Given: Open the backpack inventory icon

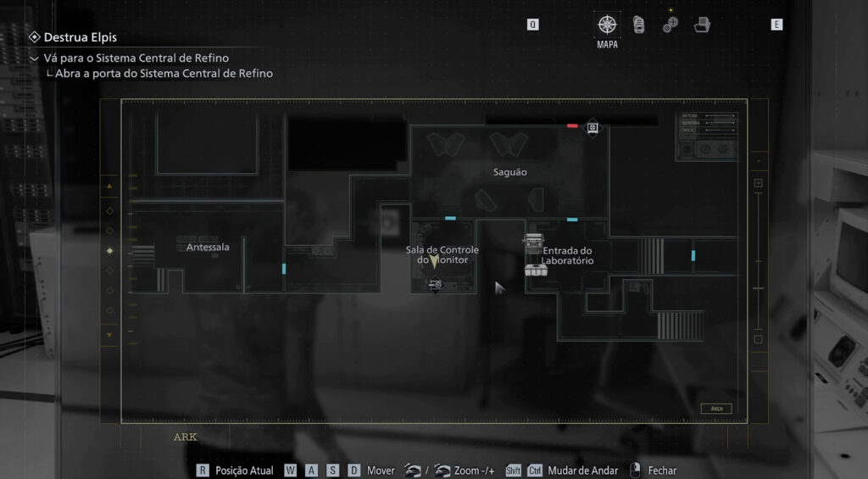Looking at the screenshot, I should tap(639, 25).
